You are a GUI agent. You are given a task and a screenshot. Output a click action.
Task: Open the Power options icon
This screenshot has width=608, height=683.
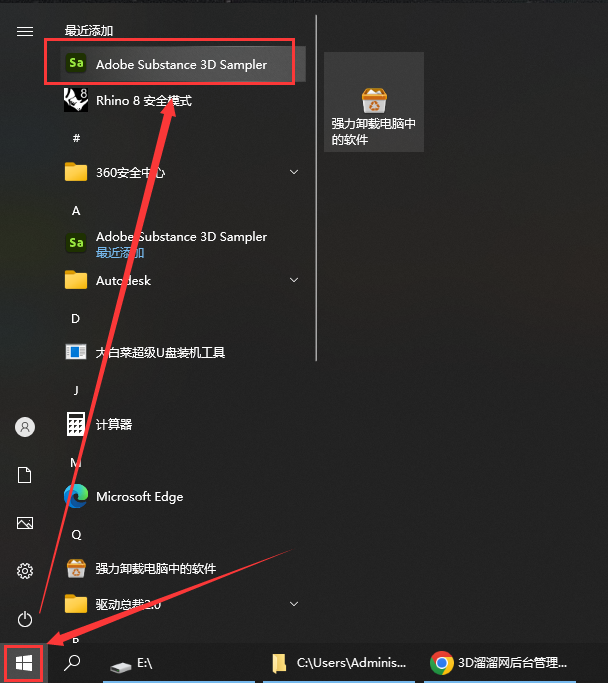(x=25, y=619)
